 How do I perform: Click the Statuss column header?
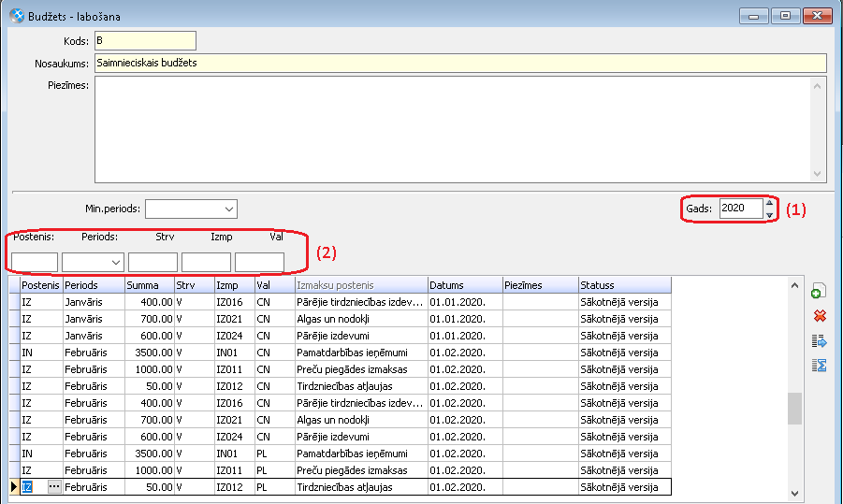[623, 285]
